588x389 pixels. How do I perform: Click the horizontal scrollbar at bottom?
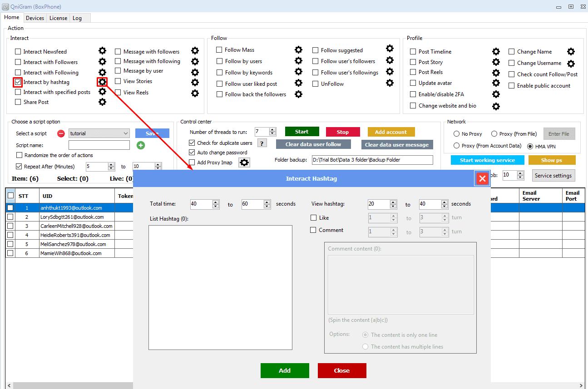point(73,385)
